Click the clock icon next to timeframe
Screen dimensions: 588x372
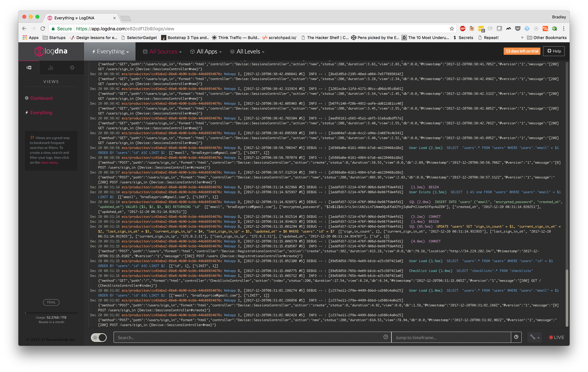[516, 337]
